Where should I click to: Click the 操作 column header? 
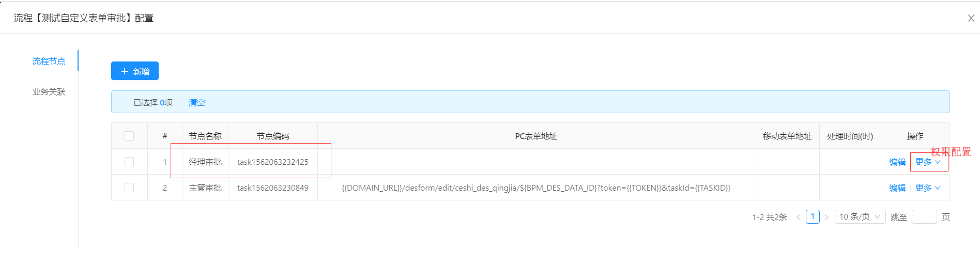click(915, 136)
